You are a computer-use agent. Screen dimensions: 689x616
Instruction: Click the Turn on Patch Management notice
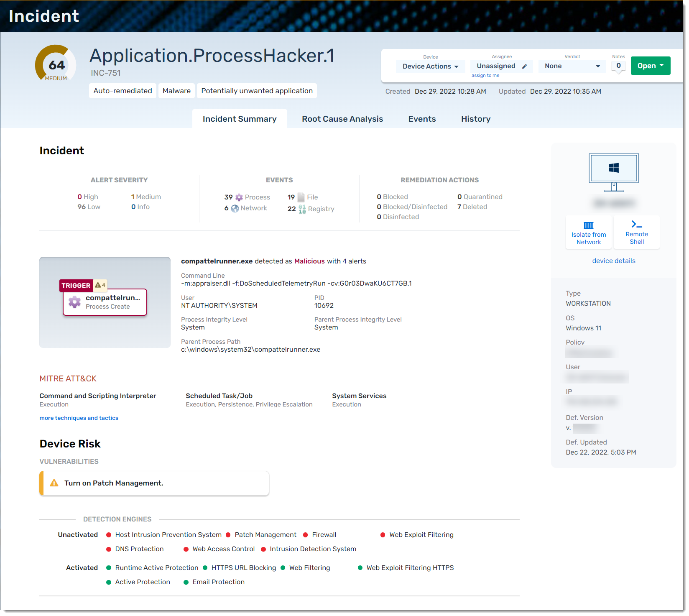154,483
